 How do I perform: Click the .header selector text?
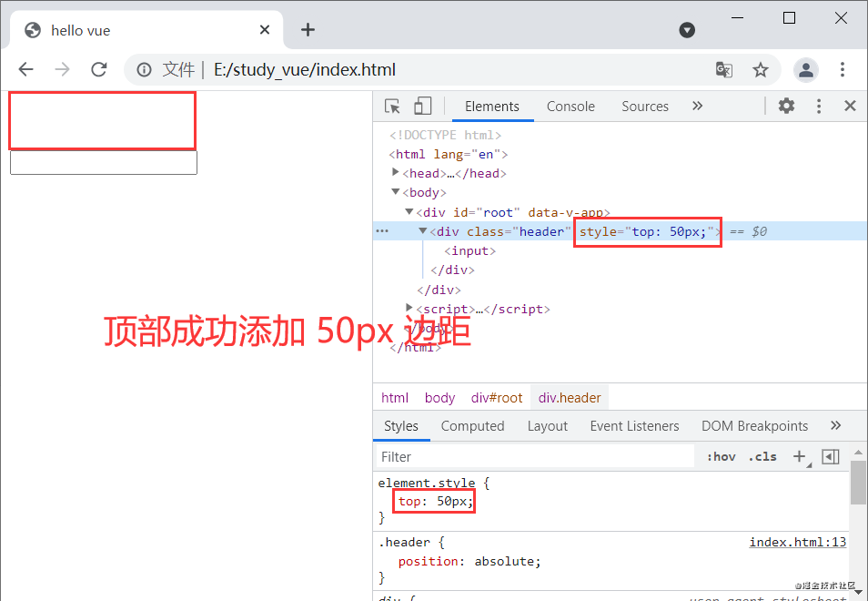[x=404, y=543]
